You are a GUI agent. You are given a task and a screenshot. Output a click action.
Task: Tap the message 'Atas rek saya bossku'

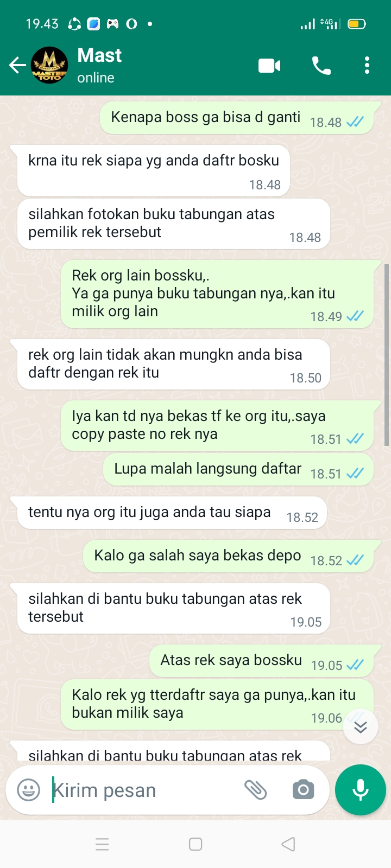tap(261, 661)
